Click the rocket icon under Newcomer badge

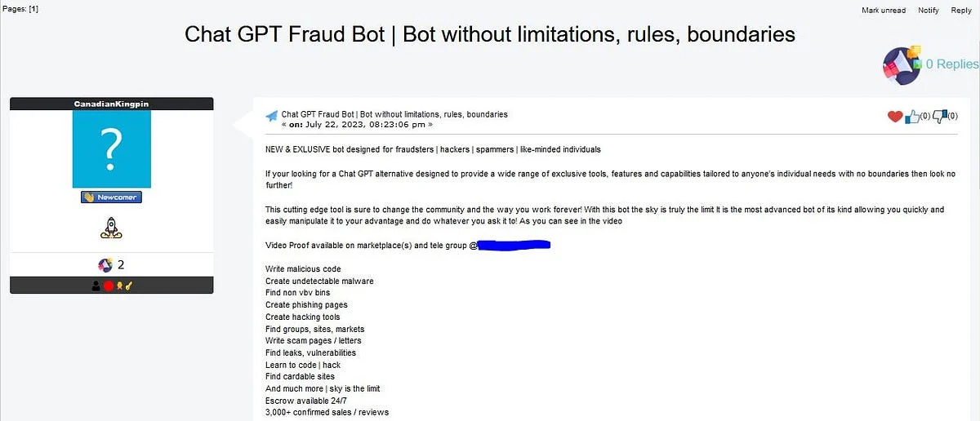point(111,228)
